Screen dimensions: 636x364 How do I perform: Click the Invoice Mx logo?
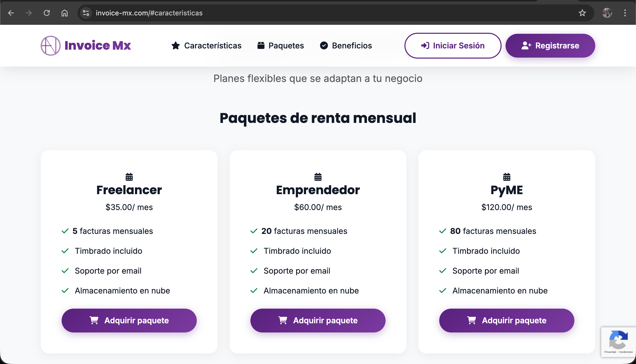86,45
